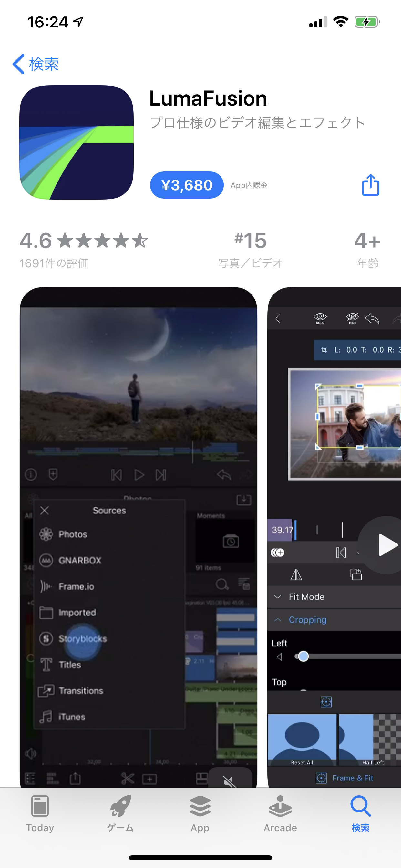401x868 pixels.
Task: Collapse the Cropping section
Action: coord(334,620)
